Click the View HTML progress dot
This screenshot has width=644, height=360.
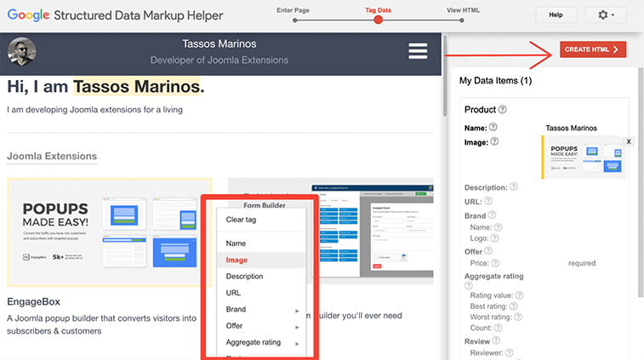tap(462, 20)
